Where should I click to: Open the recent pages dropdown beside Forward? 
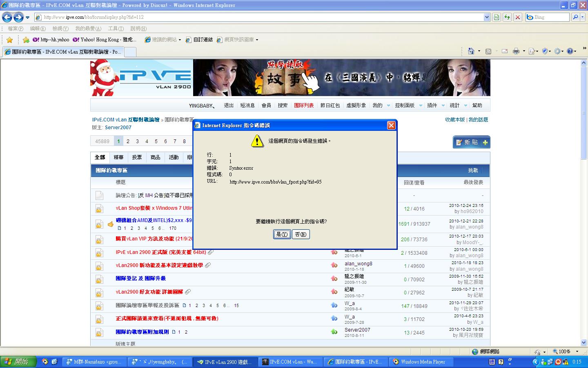pos(27,17)
